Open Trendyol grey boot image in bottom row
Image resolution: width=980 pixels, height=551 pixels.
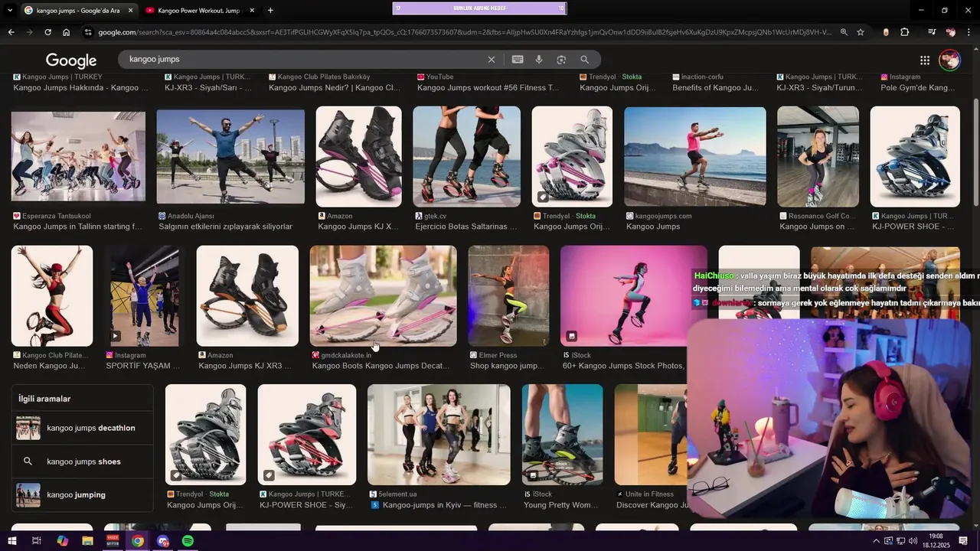coord(205,435)
